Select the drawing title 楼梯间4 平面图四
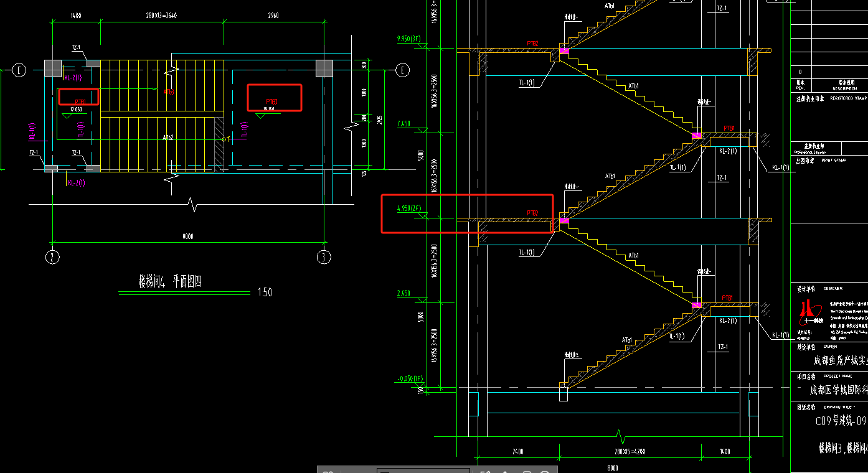868x473 pixels. 170,282
